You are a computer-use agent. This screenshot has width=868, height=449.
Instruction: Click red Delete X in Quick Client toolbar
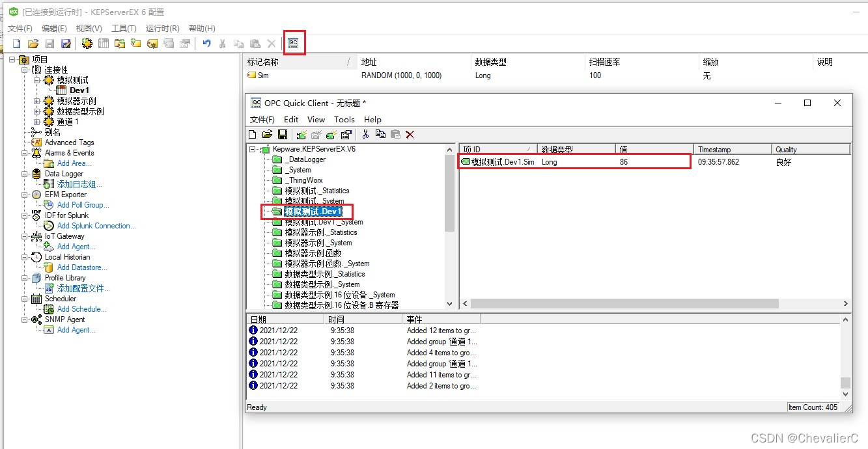click(x=410, y=135)
